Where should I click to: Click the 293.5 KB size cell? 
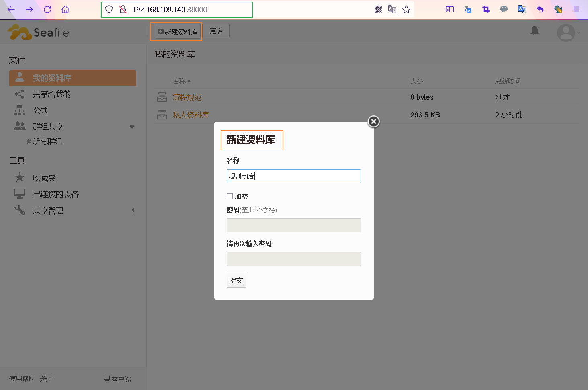point(425,115)
